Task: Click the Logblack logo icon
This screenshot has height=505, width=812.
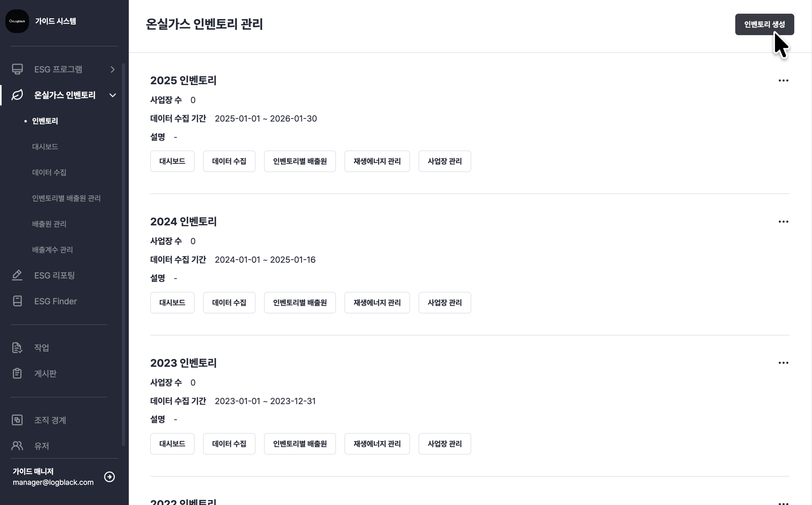Action: [x=17, y=21]
